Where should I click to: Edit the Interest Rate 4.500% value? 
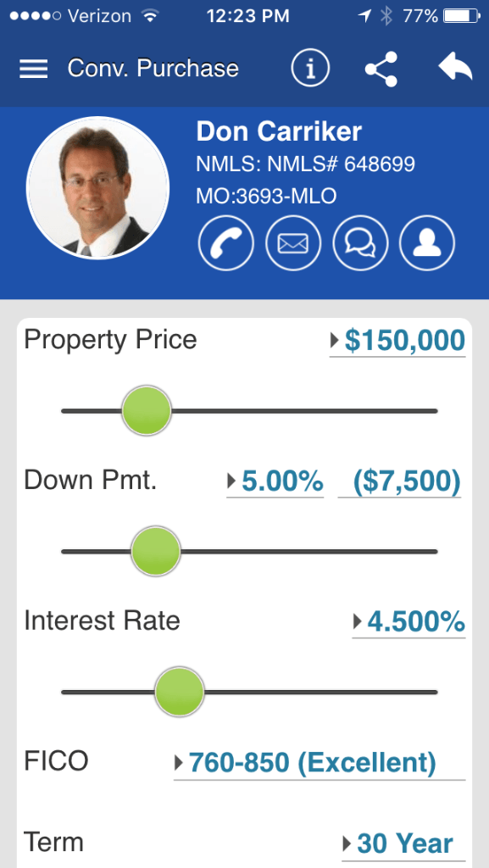click(408, 621)
